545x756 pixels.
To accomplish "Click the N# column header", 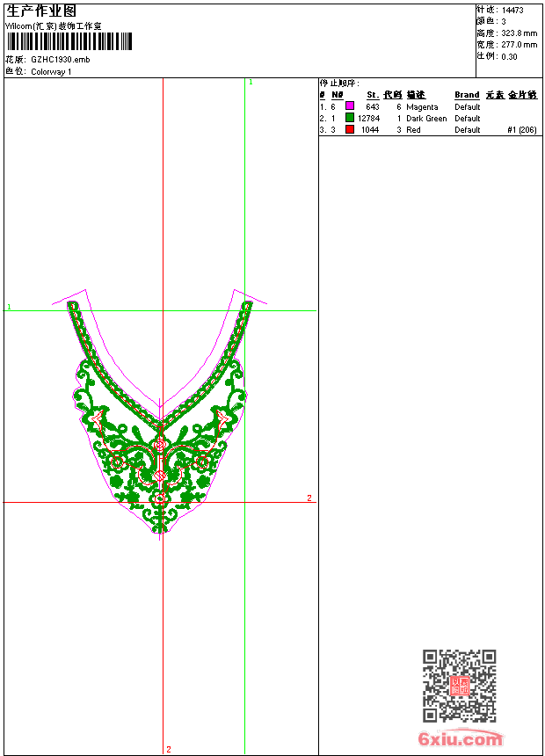I will (338, 95).
